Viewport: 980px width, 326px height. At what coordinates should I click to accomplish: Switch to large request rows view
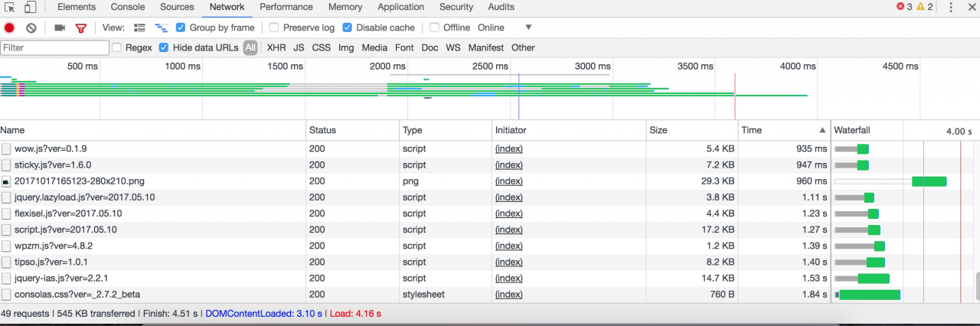[139, 28]
